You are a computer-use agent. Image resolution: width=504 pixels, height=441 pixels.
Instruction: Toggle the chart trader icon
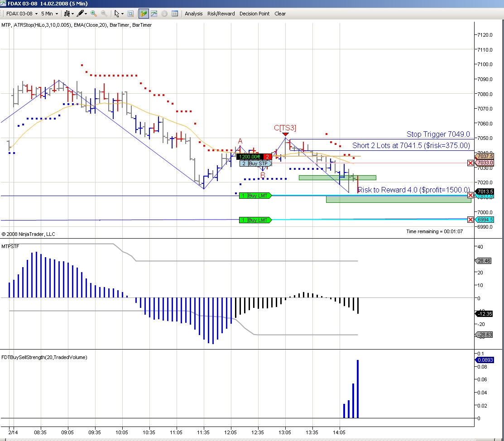[144, 14]
